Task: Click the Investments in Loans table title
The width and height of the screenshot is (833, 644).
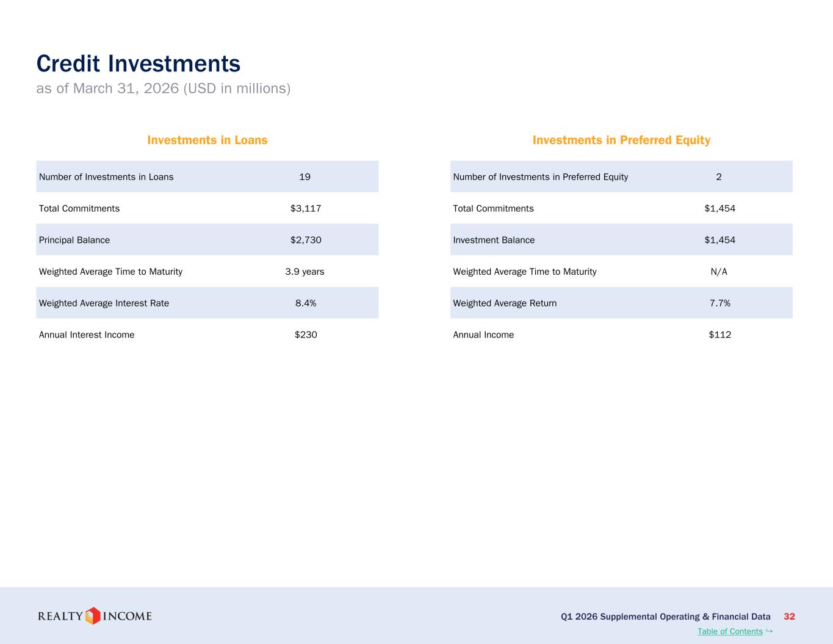Action: coord(207,140)
